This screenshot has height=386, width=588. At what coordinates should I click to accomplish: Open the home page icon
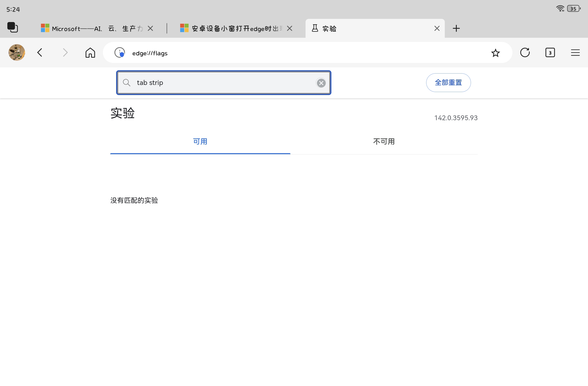(x=90, y=53)
